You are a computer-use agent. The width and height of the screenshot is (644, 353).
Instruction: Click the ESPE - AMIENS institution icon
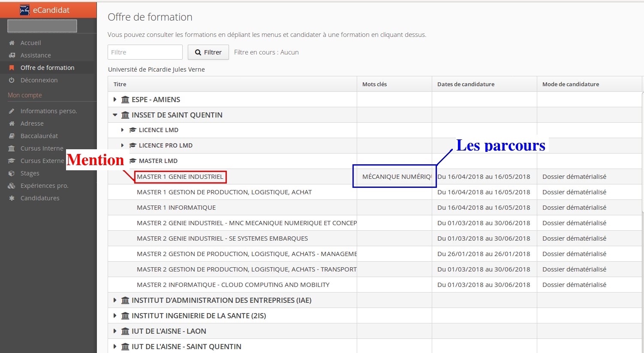(x=125, y=100)
